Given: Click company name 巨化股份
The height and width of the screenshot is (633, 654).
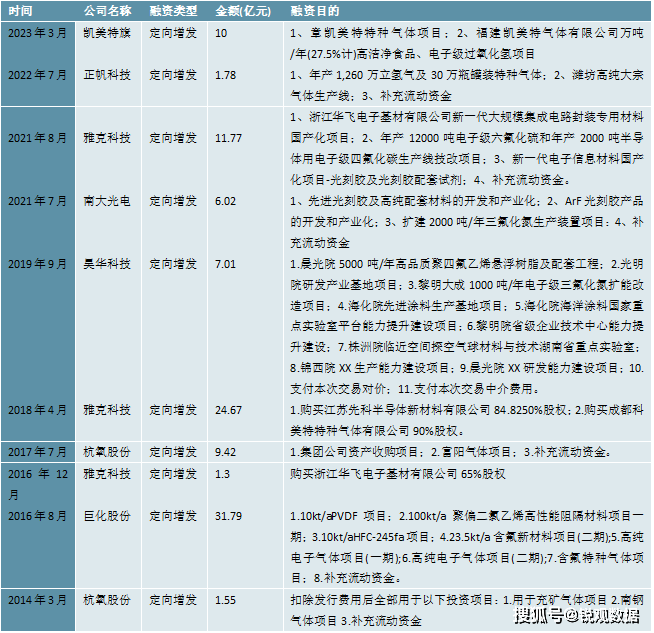Looking at the screenshot, I should click(x=107, y=516).
